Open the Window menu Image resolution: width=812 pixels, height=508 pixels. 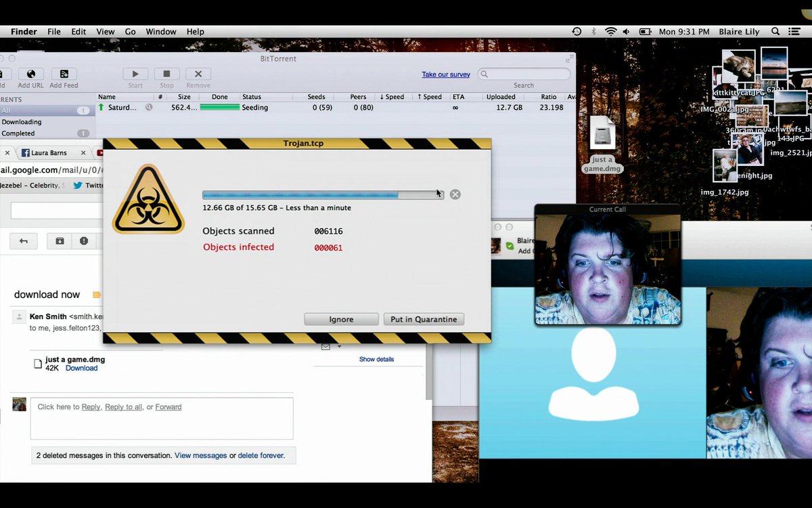tap(161, 32)
